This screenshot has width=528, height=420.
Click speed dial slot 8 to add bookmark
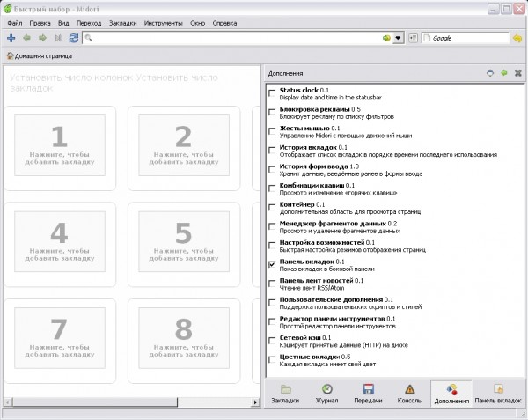click(184, 338)
